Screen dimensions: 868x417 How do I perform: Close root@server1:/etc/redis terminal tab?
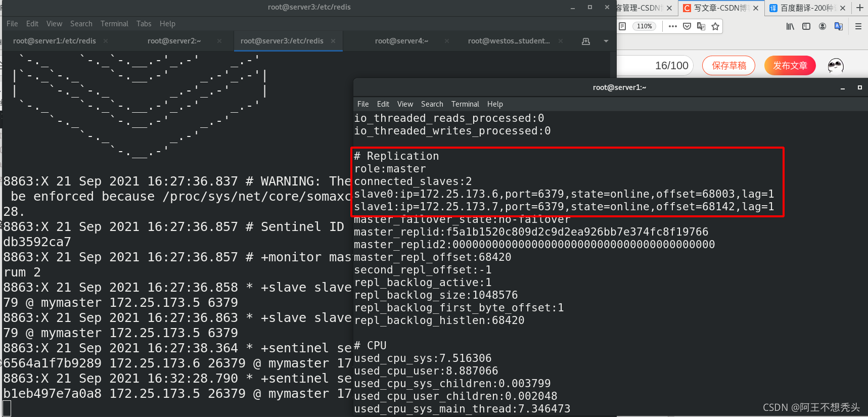coord(106,41)
